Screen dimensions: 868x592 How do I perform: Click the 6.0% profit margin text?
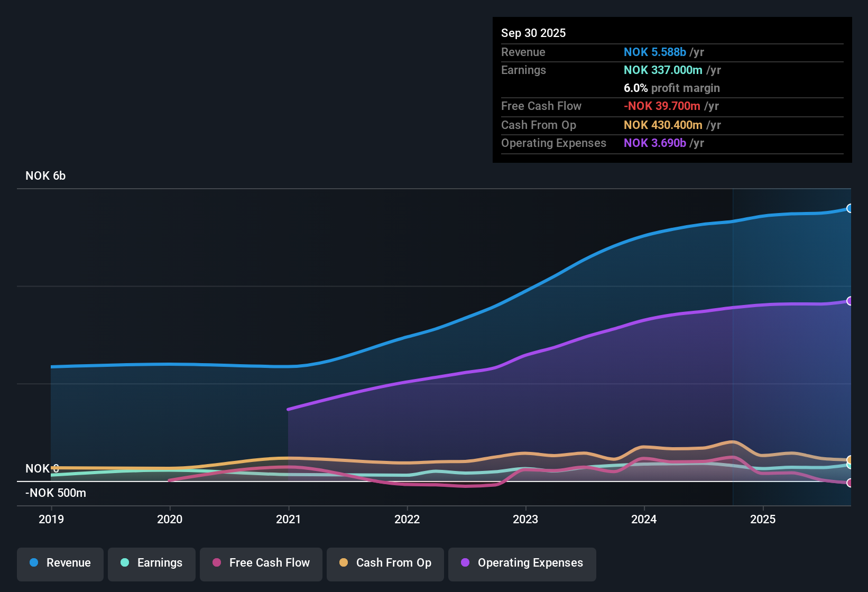coord(671,88)
